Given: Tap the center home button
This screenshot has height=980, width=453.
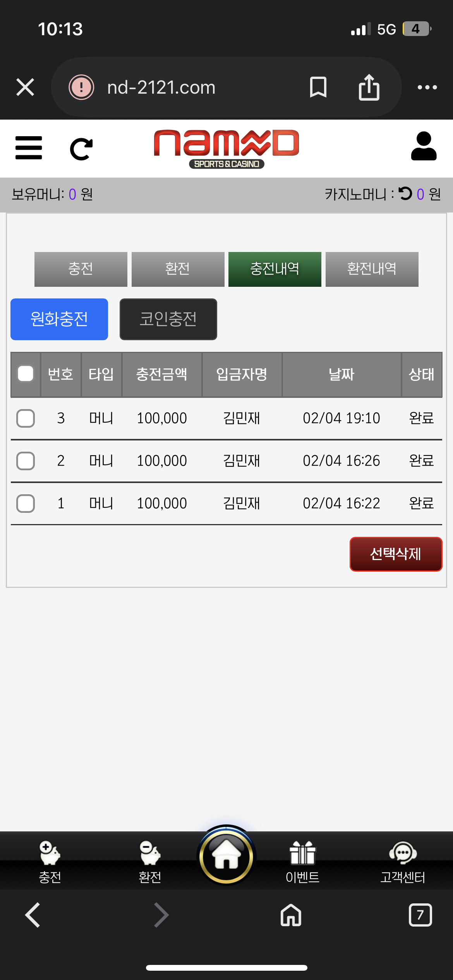Looking at the screenshot, I should (x=226, y=856).
